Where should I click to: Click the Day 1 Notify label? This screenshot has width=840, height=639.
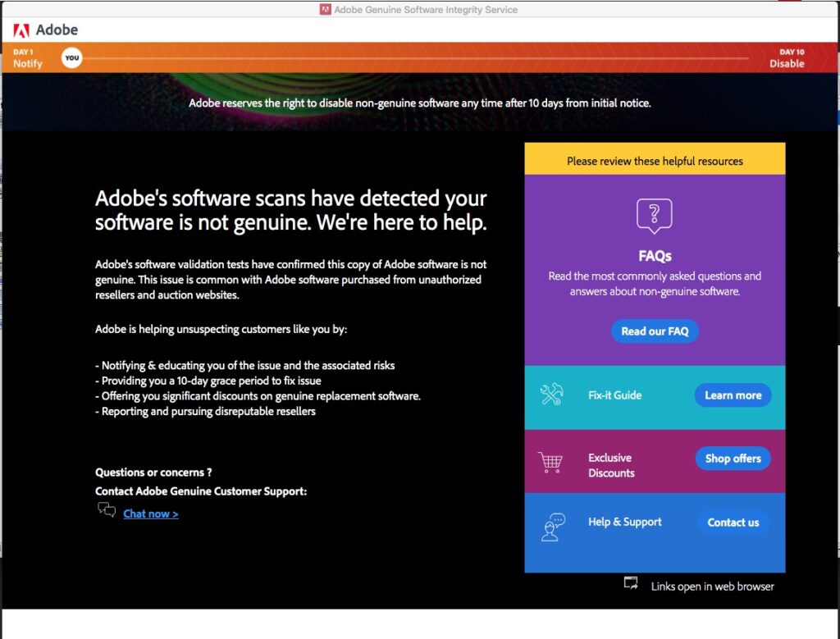[x=25, y=58]
